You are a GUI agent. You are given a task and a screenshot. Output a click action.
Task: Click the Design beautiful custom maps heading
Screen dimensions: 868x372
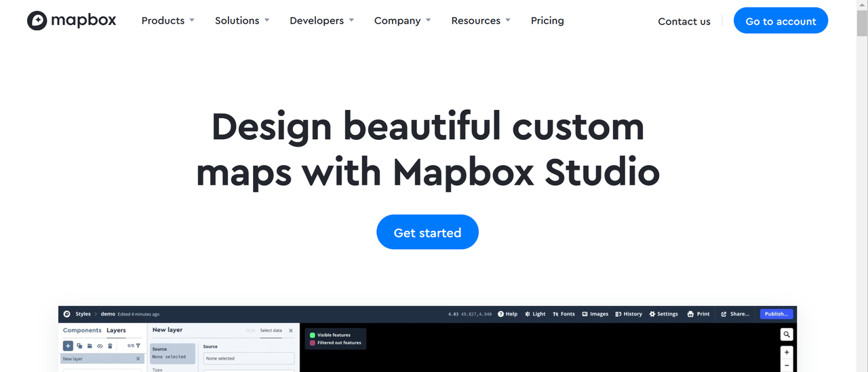(x=427, y=149)
